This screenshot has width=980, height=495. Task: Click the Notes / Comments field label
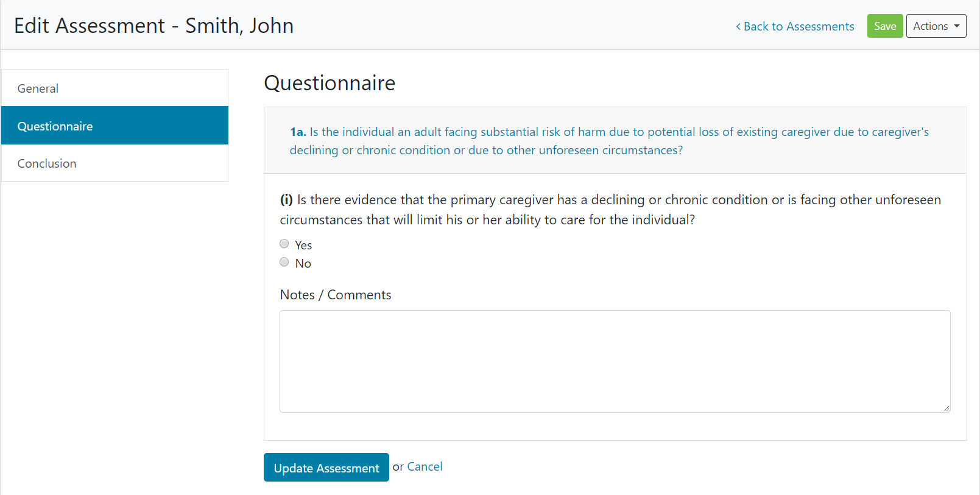coord(336,295)
